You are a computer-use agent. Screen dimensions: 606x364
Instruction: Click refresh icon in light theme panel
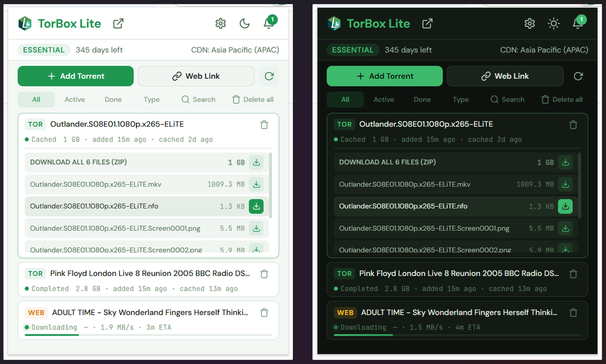269,76
